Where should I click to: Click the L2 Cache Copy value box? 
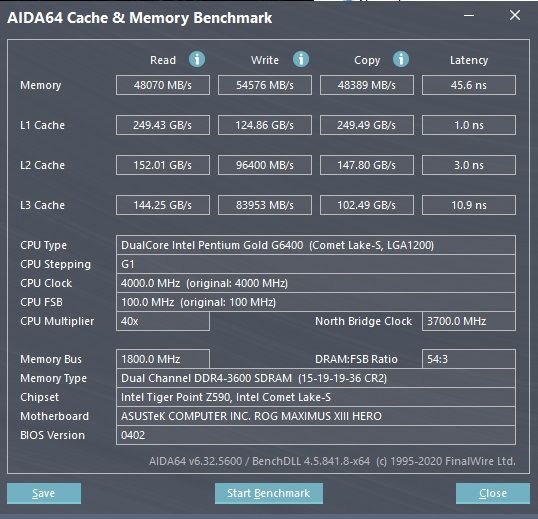click(367, 165)
